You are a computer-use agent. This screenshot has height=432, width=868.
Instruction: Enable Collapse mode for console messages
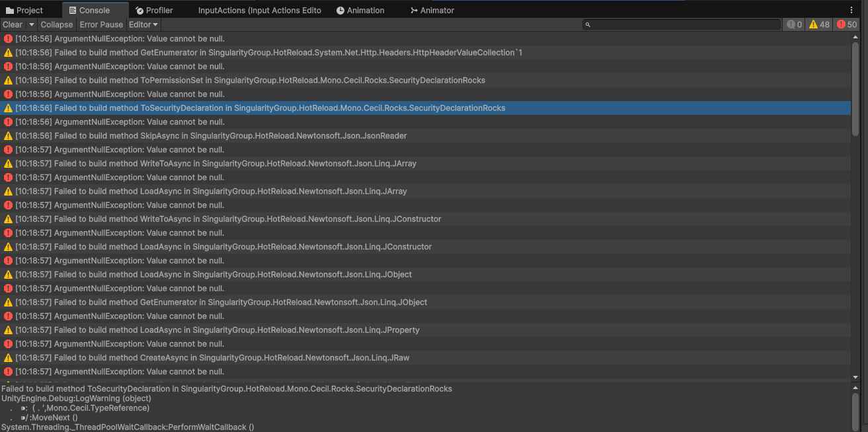[x=56, y=24]
